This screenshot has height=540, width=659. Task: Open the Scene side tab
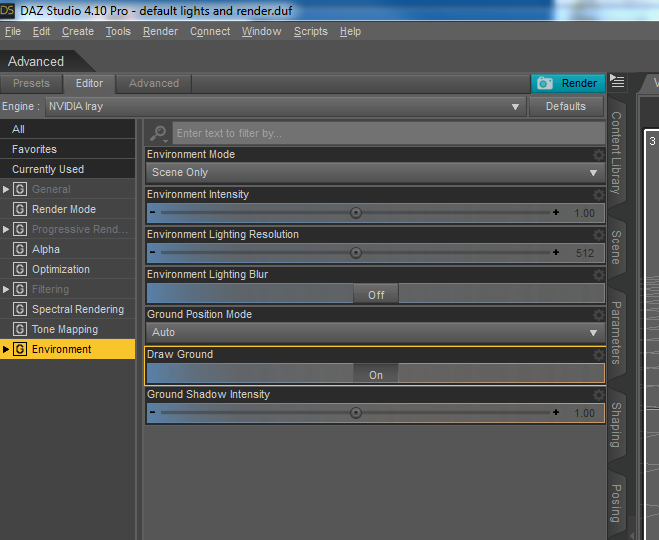(616, 247)
